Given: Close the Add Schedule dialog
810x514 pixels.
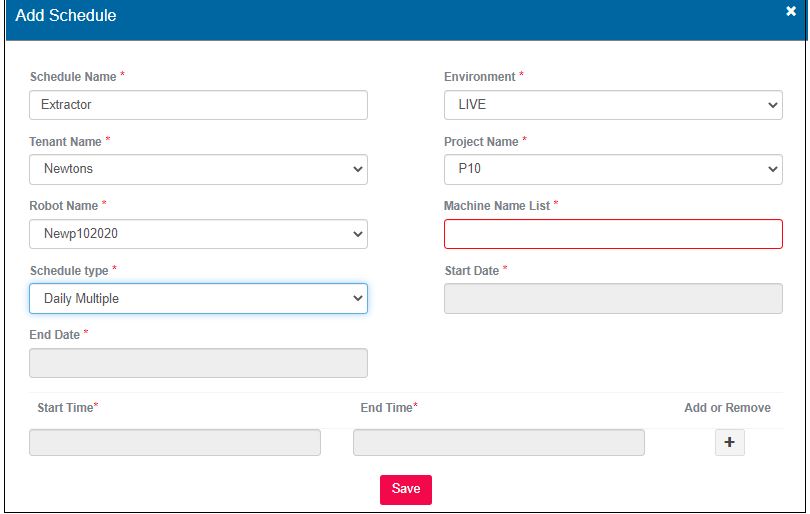Looking at the screenshot, I should [x=790, y=12].
